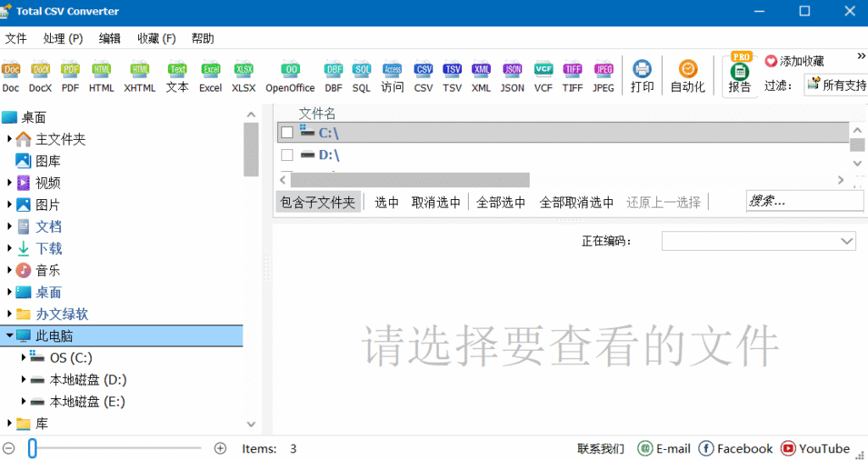Choose JSON output icon
This screenshot has height=460, width=868.
tap(512, 76)
